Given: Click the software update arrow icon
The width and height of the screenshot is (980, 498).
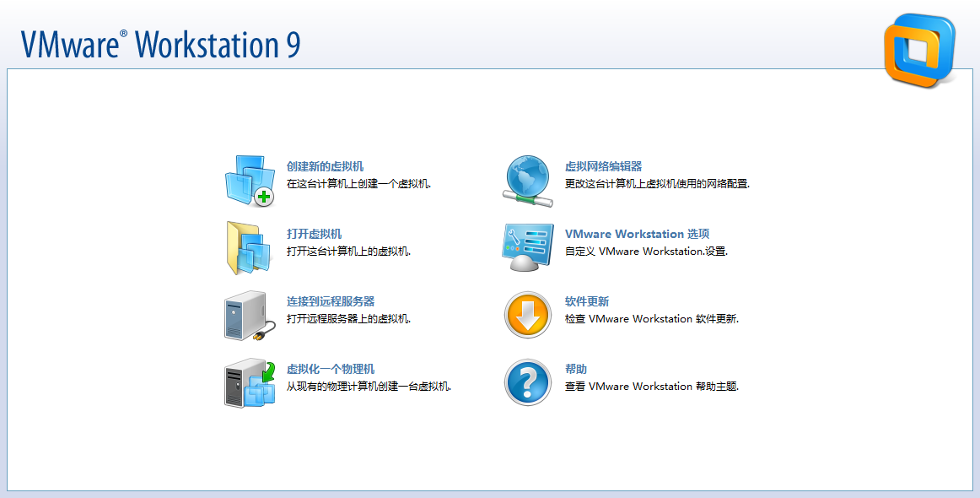Looking at the screenshot, I should click(x=528, y=316).
